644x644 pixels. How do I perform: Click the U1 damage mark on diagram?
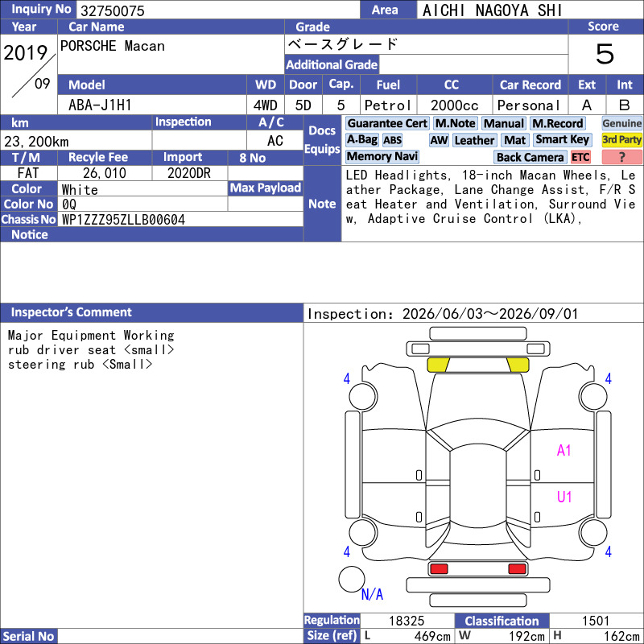tap(564, 497)
